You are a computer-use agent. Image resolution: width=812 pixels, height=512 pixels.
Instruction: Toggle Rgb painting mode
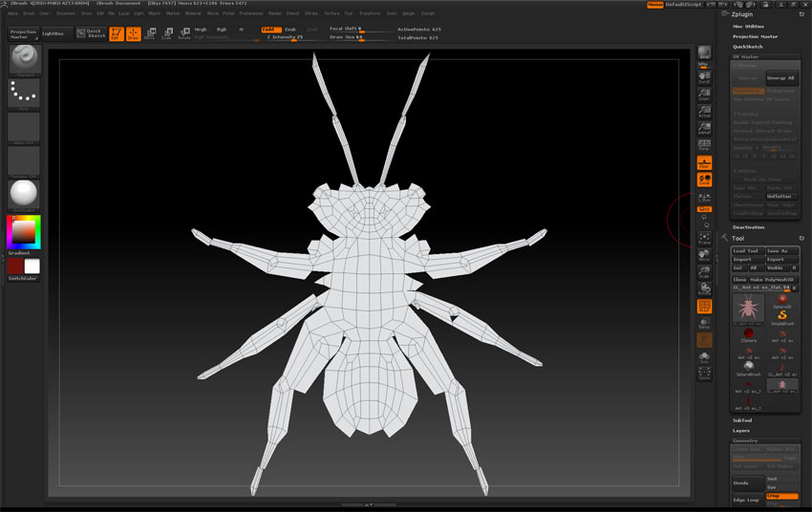point(222,30)
